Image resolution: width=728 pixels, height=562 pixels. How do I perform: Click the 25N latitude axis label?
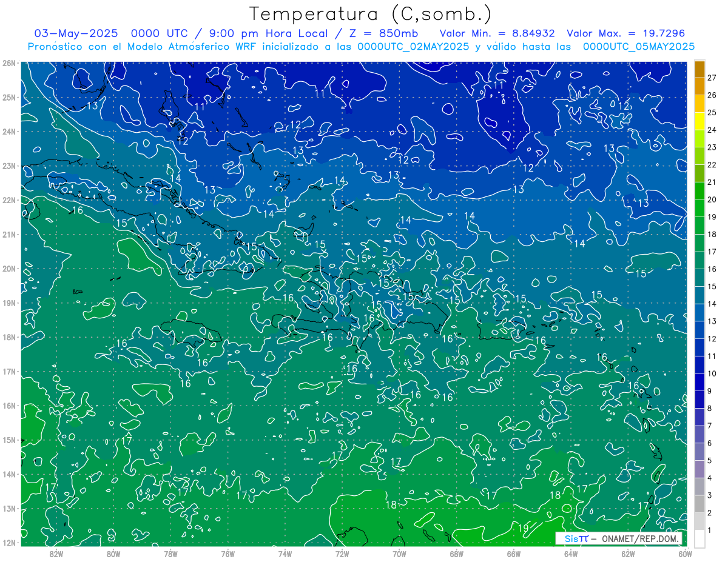pyautogui.click(x=8, y=97)
